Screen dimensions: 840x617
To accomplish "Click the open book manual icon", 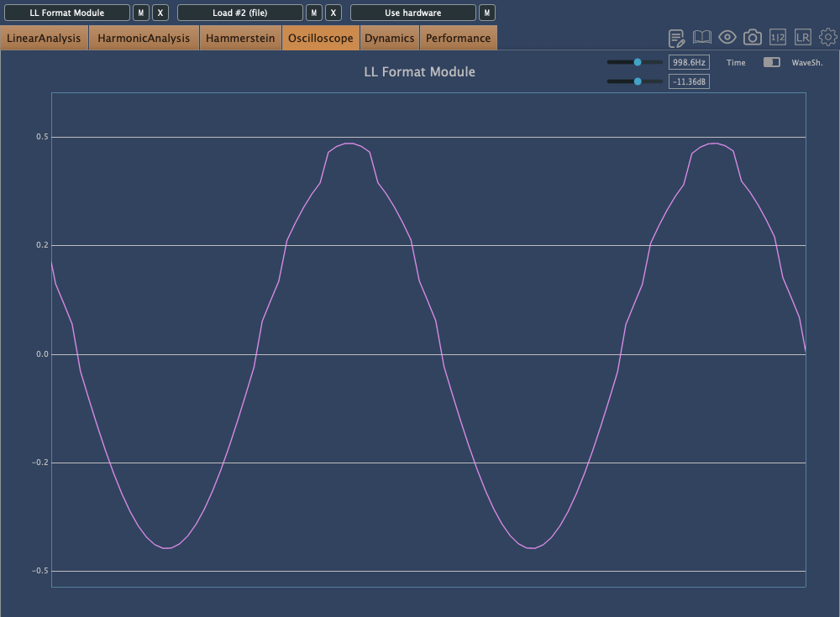I will point(702,38).
